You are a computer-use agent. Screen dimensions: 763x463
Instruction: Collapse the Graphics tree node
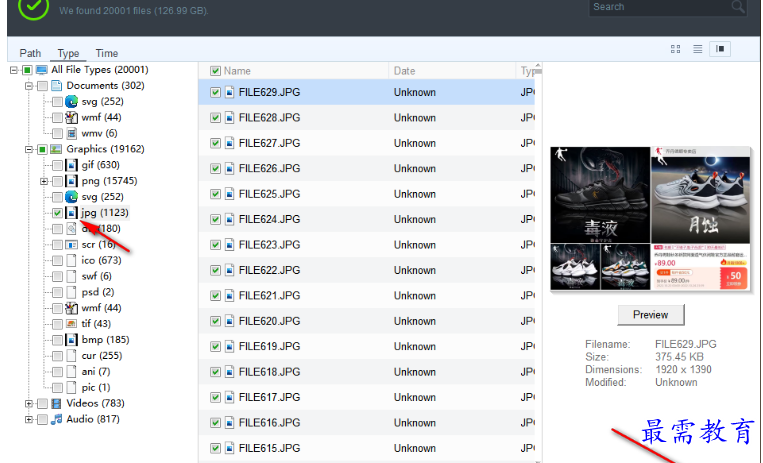click(29, 149)
